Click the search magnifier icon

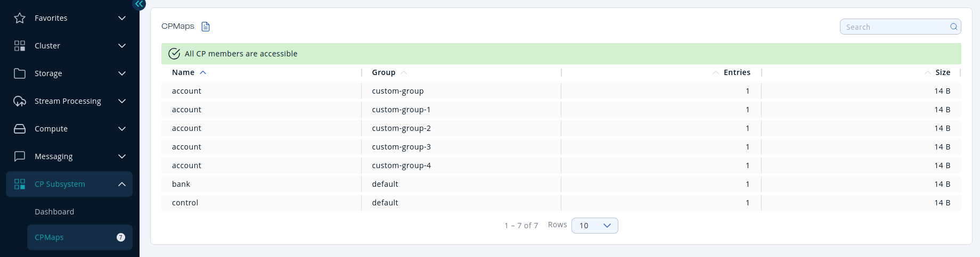pos(953,27)
